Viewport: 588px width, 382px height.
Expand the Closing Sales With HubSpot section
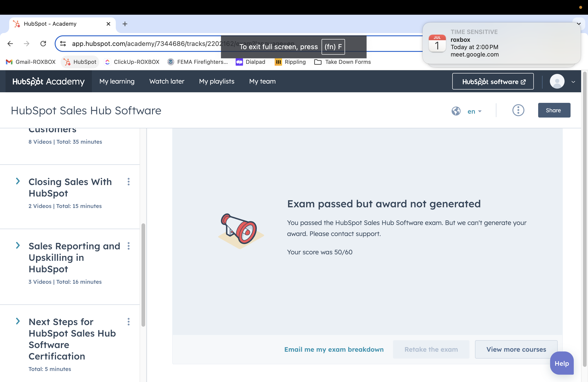coord(18,182)
